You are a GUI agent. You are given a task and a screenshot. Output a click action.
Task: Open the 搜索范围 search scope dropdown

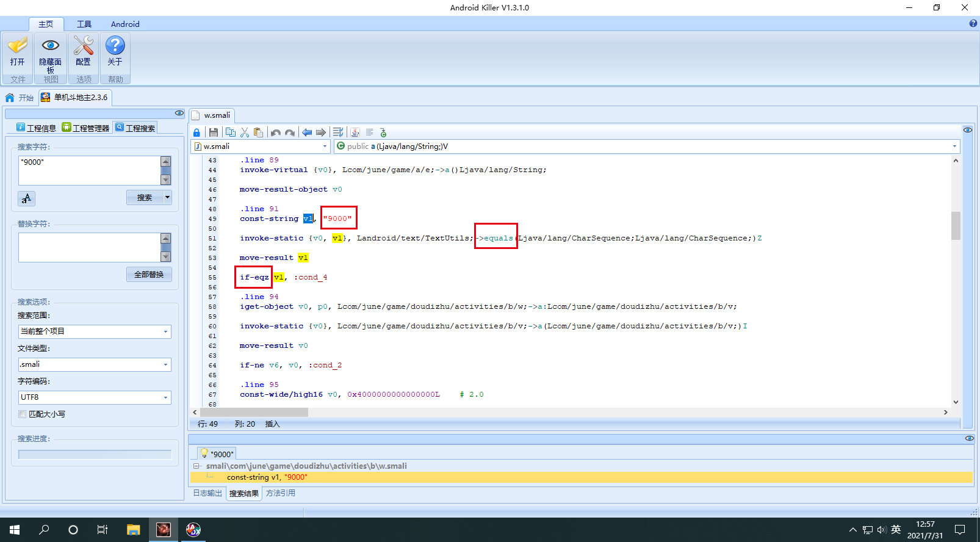(x=95, y=331)
